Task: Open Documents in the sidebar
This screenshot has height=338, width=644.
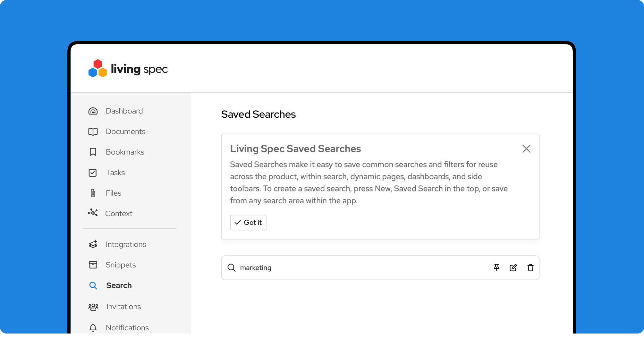Action: 125,131
